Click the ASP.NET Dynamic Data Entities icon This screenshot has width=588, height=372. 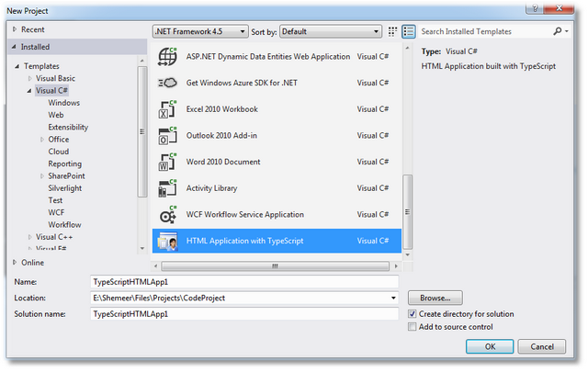pyautogui.click(x=167, y=57)
